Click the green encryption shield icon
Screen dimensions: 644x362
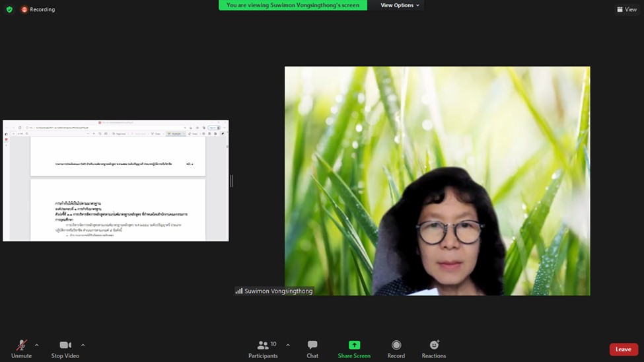point(9,9)
